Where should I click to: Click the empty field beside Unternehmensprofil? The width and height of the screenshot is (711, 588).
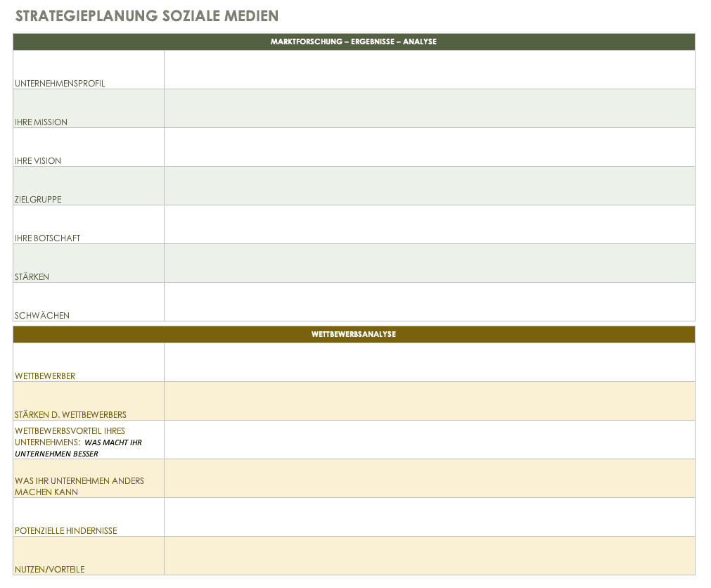click(429, 70)
